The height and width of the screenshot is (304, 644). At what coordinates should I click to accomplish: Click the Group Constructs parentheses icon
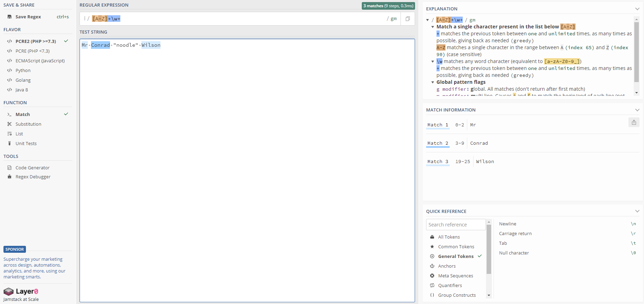click(432, 295)
